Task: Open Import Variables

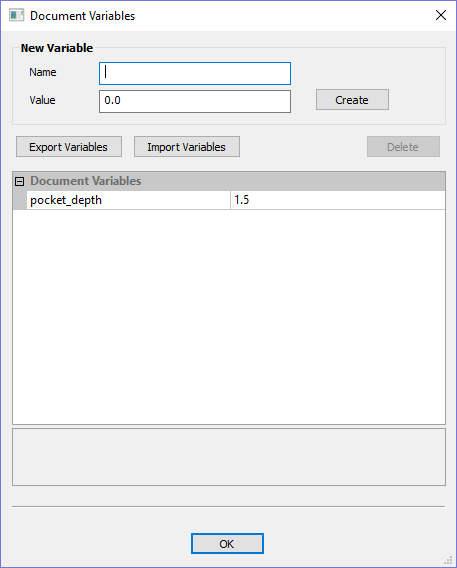Action: 187,147
